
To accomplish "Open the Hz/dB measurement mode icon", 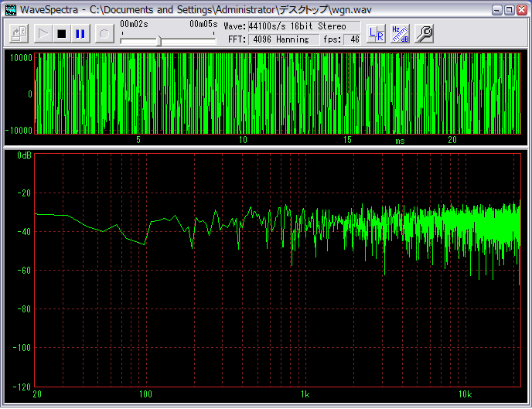I will point(400,33).
